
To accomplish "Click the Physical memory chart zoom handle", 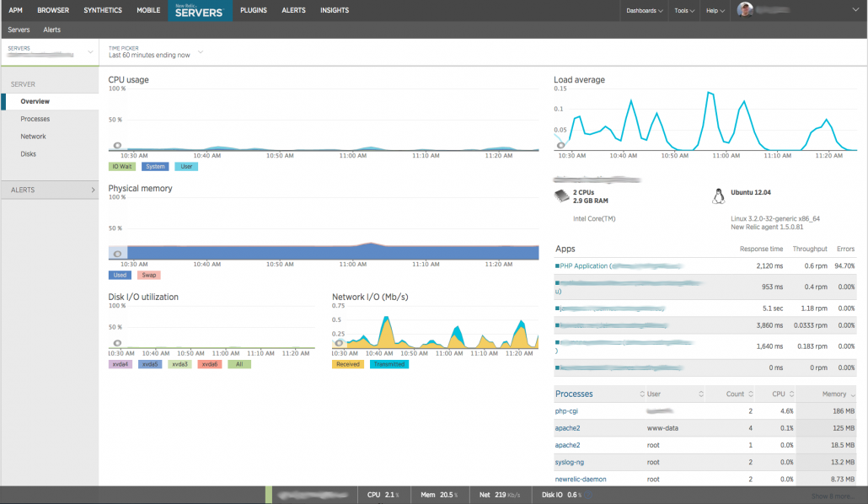I will click(117, 255).
